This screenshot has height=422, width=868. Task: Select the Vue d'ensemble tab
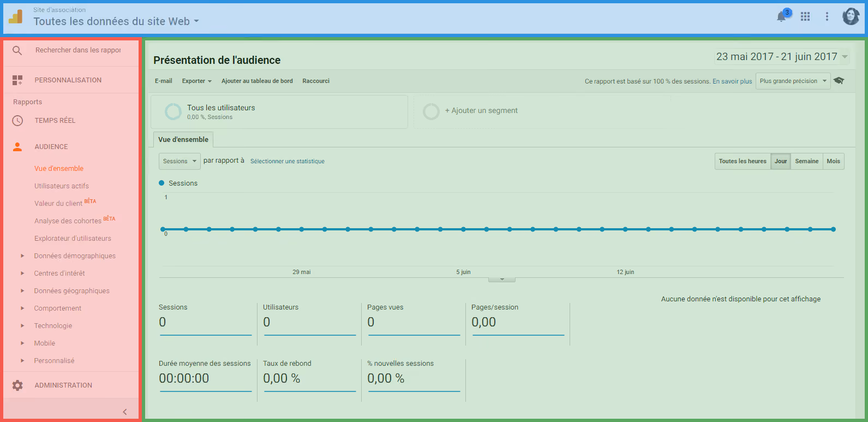183,140
